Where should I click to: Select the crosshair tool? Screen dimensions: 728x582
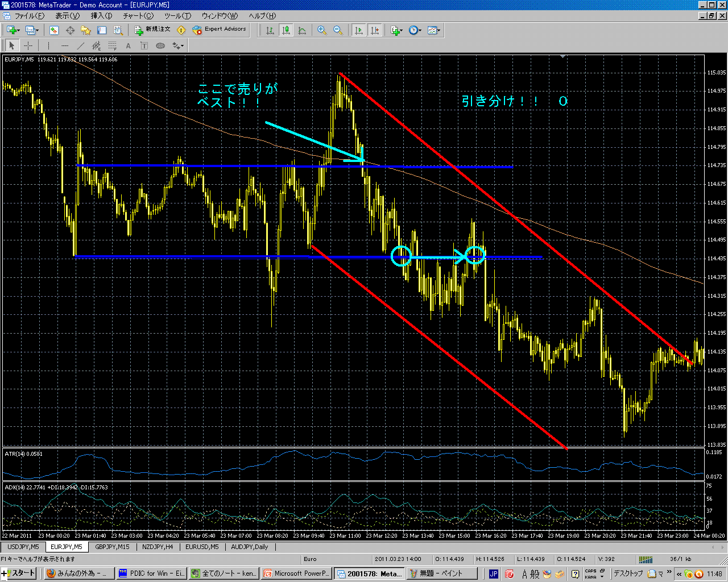[x=28, y=46]
